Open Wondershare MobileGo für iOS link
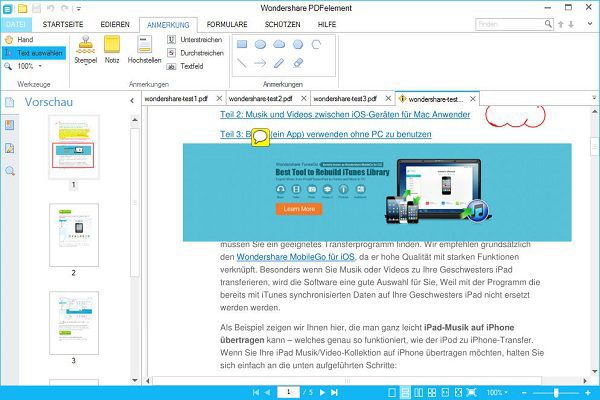Viewport: 600px width, 400px height. tap(295, 257)
